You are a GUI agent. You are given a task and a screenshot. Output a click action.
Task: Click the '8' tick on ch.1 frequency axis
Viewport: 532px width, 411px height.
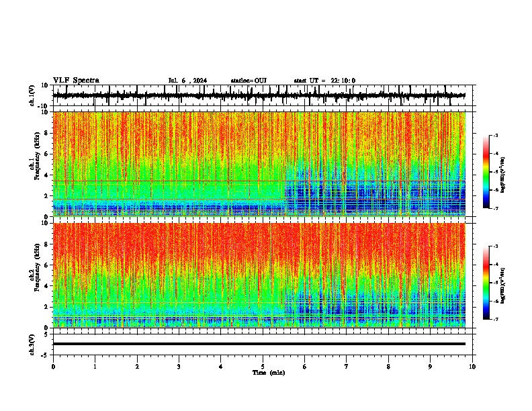[x=46, y=133]
